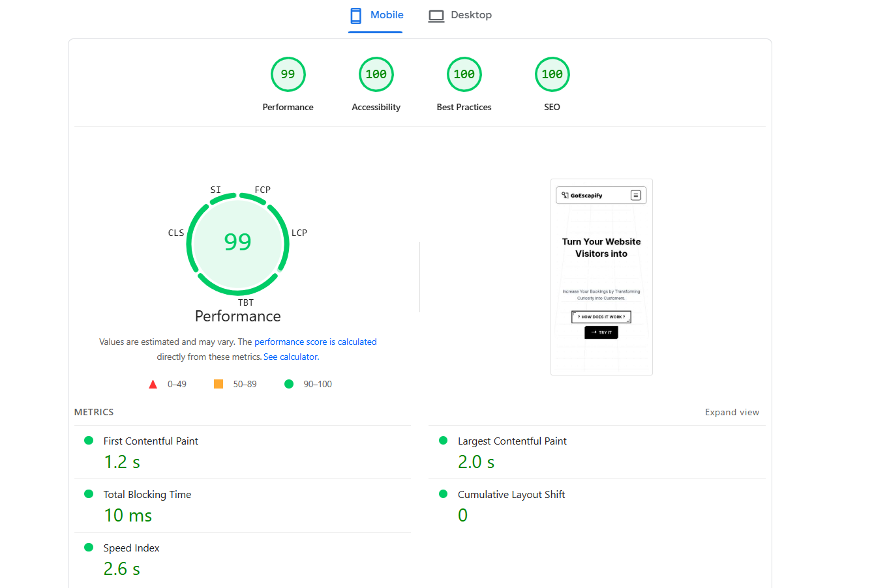Click the Accessibility 100 score gauge

click(376, 74)
